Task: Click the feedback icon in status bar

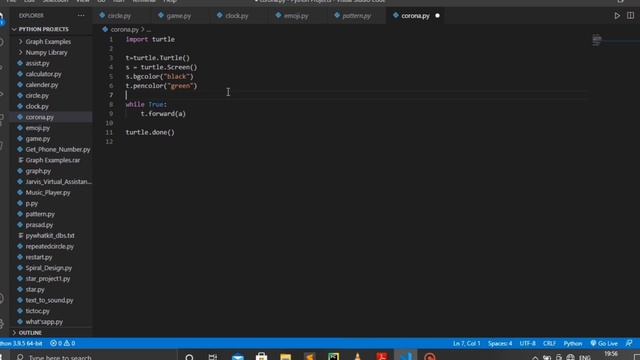Action: tap(629, 343)
